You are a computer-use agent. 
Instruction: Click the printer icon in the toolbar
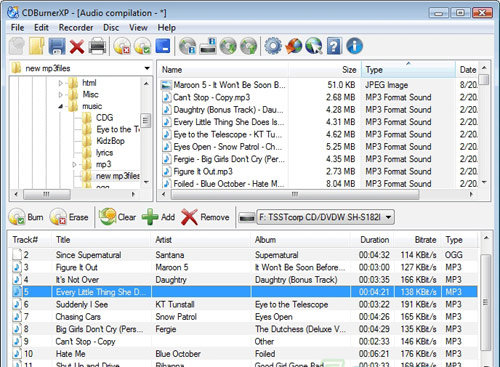tap(97, 46)
